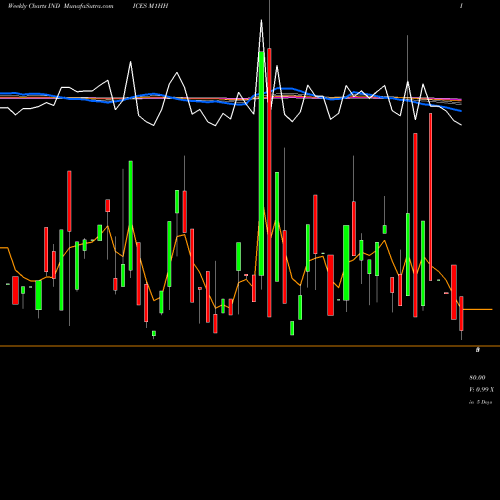This screenshot has height=500, width=500.
Task: Select the 'V: 0.99 X' volume reading
Action: click(x=482, y=390)
